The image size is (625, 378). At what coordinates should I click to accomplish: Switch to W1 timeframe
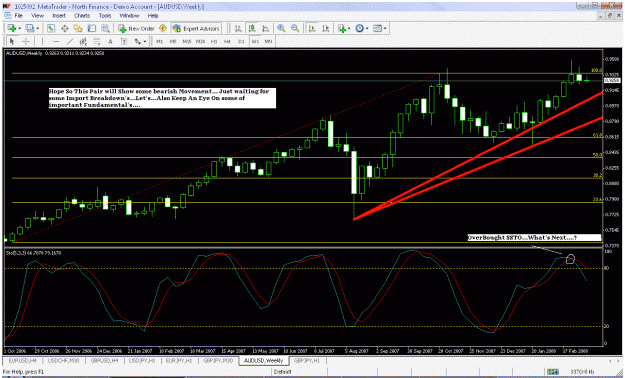pos(255,41)
